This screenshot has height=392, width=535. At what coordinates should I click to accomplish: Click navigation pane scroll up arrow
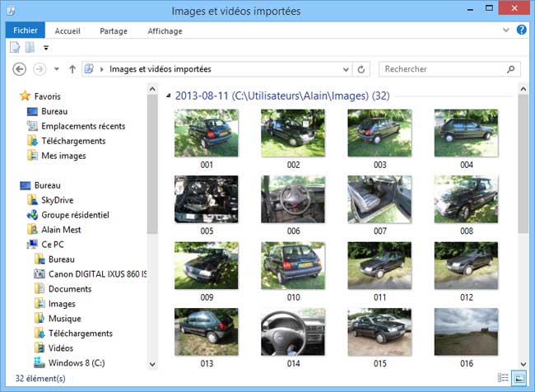click(152, 89)
